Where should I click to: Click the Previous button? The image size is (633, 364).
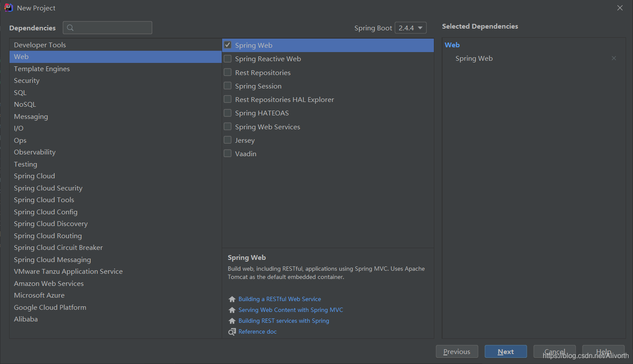[x=457, y=351]
